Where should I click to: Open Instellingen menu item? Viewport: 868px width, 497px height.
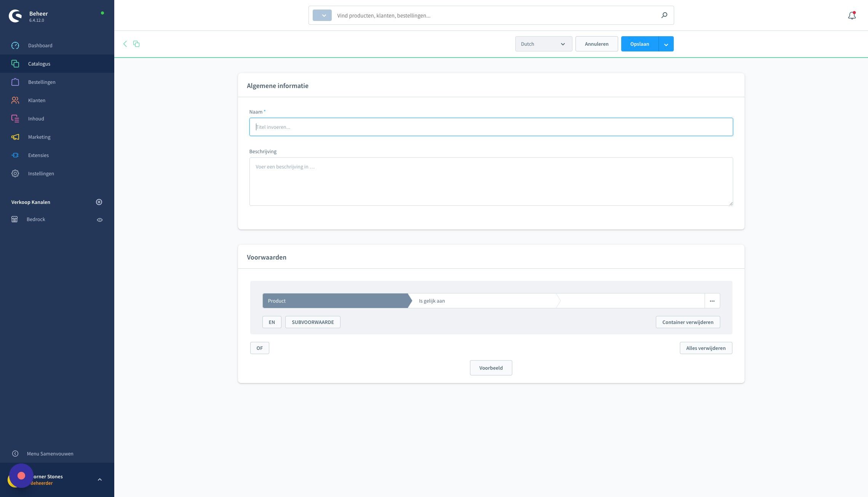point(57,173)
